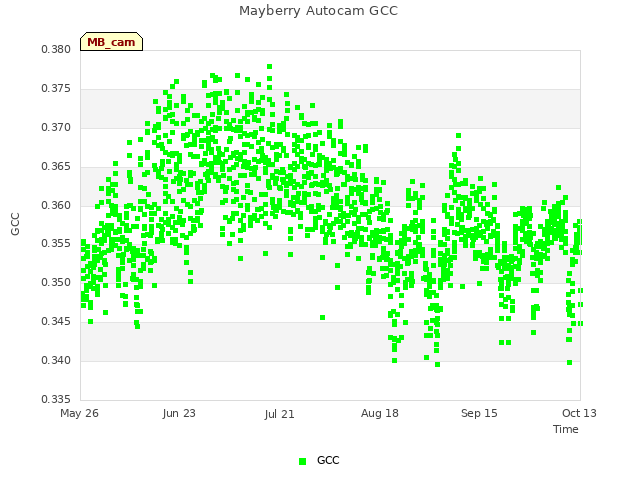
Task: Click the MB_cam label tab
Action: click(111, 42)
